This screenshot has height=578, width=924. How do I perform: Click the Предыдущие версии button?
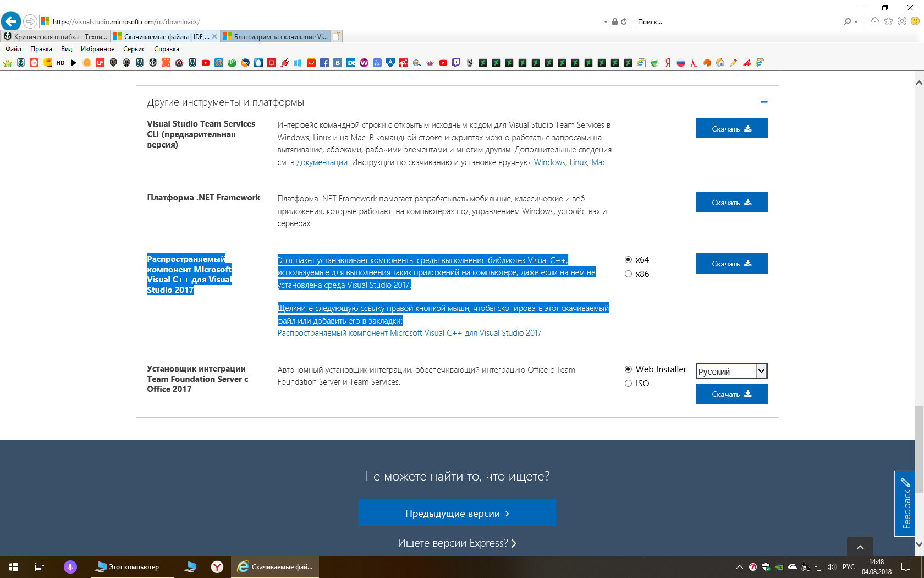click(x=457, y=513)
